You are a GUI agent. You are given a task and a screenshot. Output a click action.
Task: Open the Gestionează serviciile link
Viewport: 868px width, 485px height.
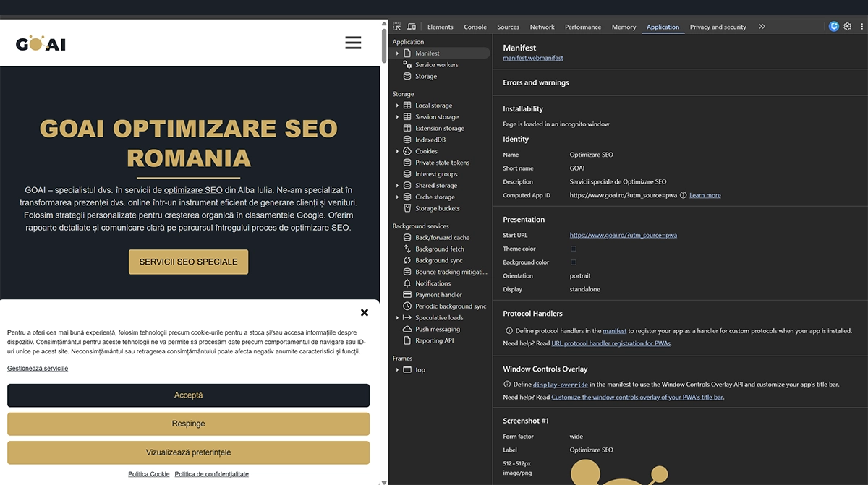point(38,369)
